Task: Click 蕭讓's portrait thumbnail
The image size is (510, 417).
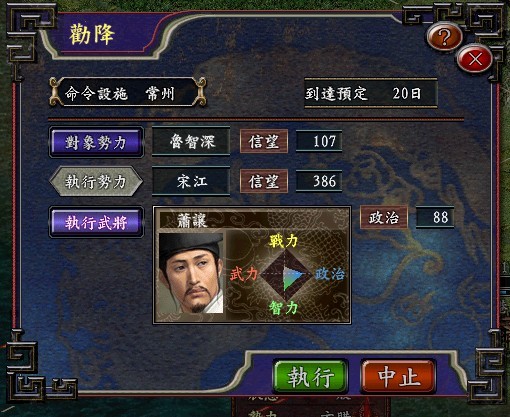Action: [191, 273]
